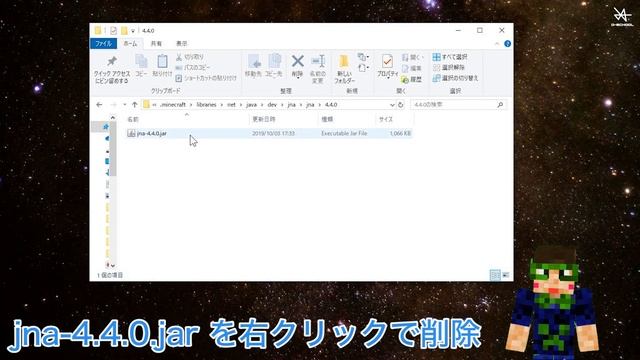Click 4.4.0 in the address path
The height and width of the screenshot is (360, 640).
click(x=331, y=105)
